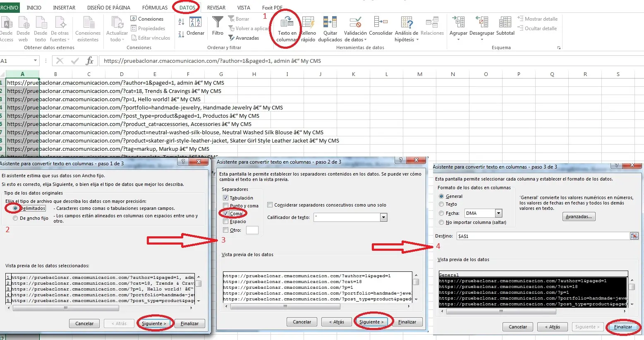Screen dimensions: 644x340
Task: Click the Texto en columnas icon
Action: pyautogui.click(x=287, y=23)
